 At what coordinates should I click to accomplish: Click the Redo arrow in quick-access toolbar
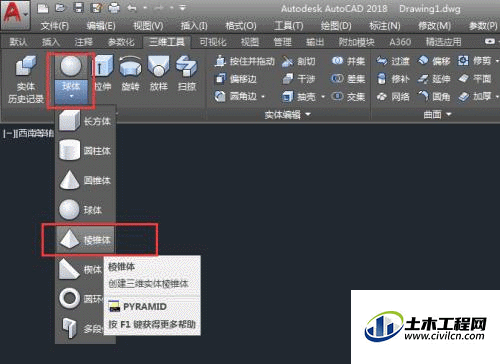[160, 8]
